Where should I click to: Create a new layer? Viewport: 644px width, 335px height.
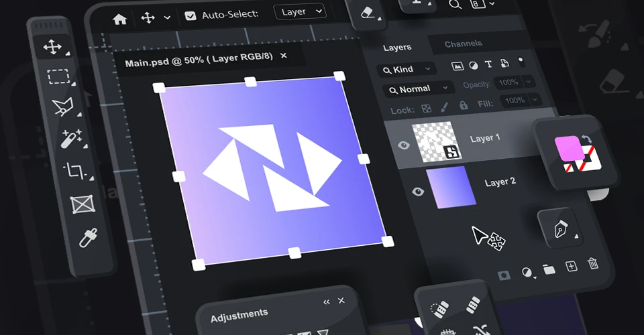[x=572, y=266]
